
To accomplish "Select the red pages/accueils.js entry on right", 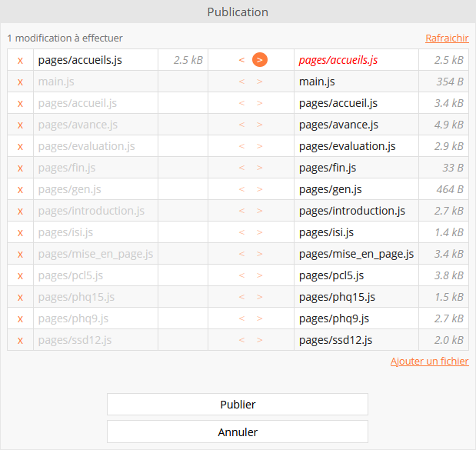I will 338,60.
